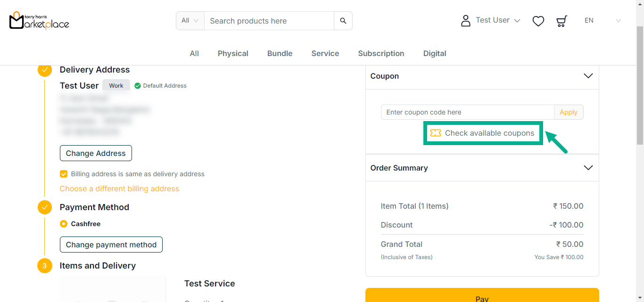Click the search magnifier icon
Image resolution: width=644 pixels, height=302 pixels.
[343, 21]
